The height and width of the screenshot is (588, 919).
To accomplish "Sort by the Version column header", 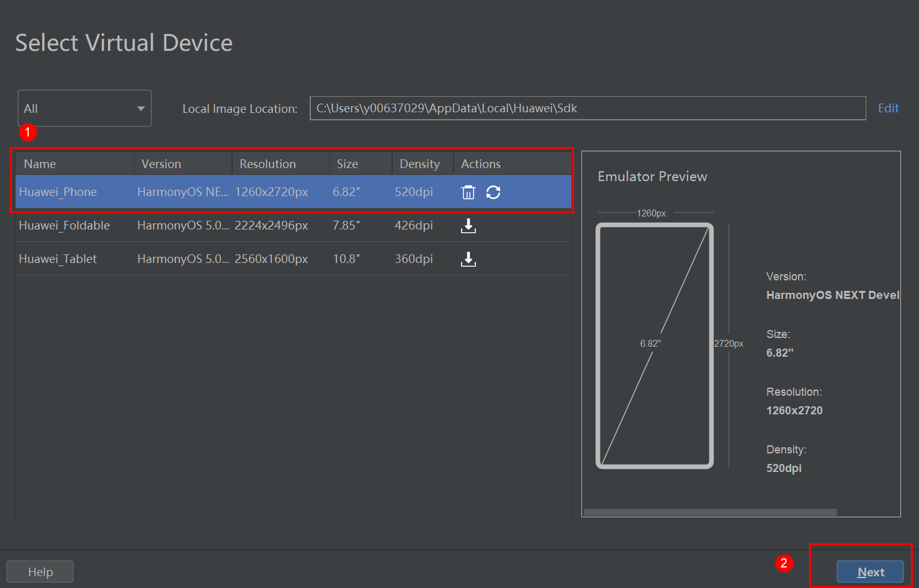I will tap(183, 164).
